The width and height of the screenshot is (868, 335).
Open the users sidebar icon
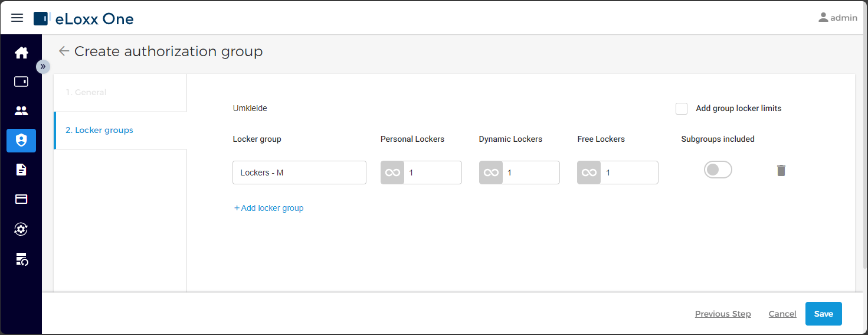tap(21, 110)
